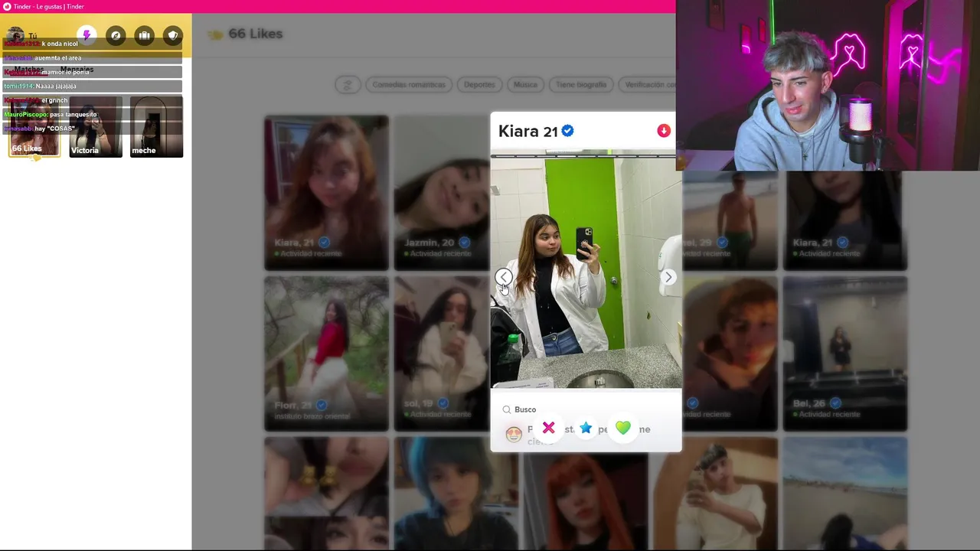Click the Busco label in the profile
Viewport: 980px width, 551px height.
click(x=525, y=409)
